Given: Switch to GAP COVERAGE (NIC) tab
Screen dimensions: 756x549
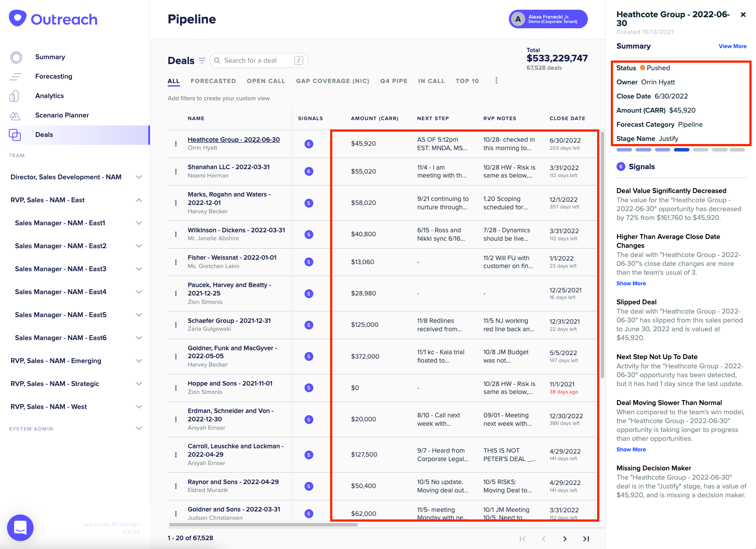Looking at the screenshot, I should tap(333, 81).
